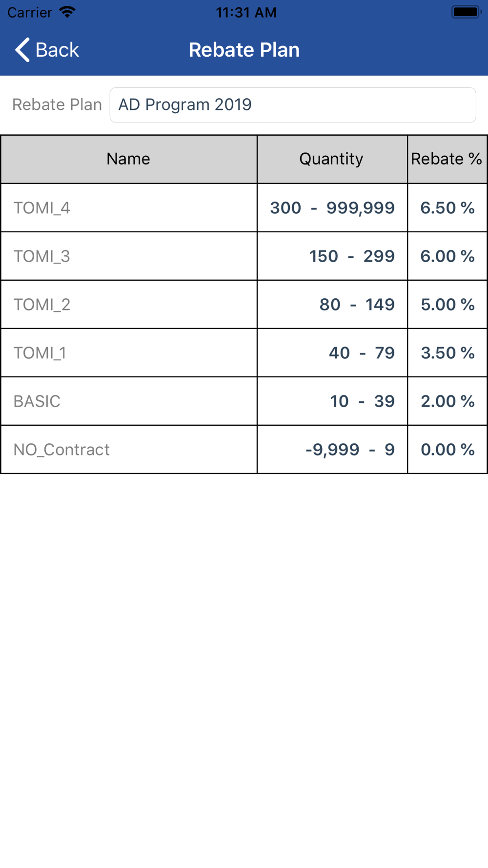Tap the battery status icon
The image size is (488, 868).
pyautogui.click(x=467, y=12)
